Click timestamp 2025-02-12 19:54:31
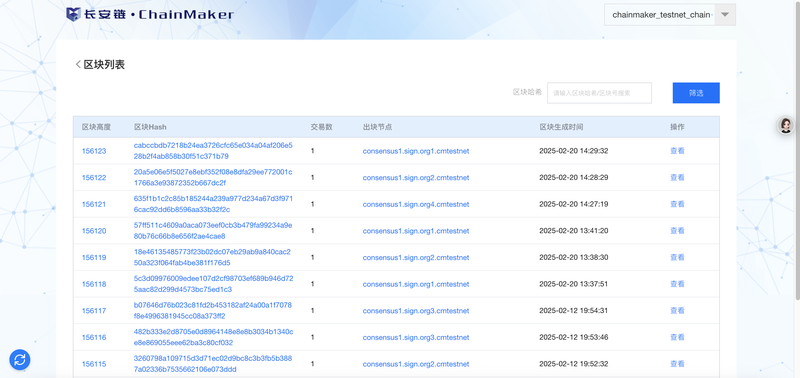This screenshot has height=378, width=800. click(574, 310)
